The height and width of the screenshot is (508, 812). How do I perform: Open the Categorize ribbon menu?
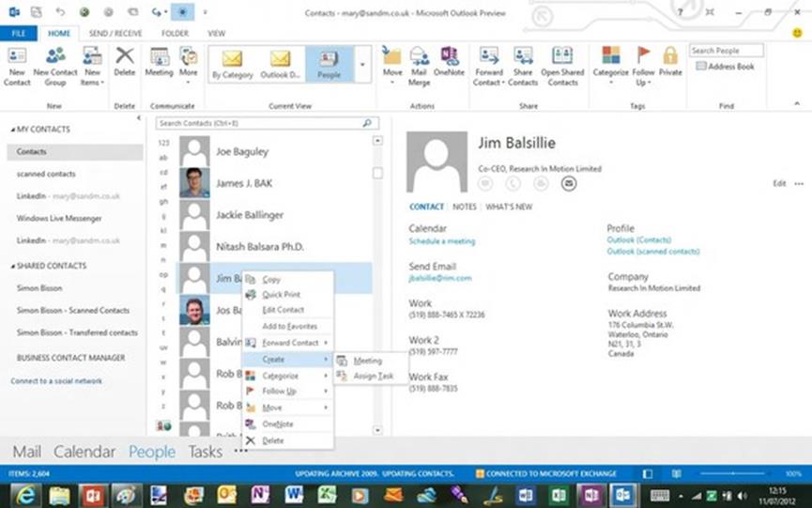pos(610,66)
